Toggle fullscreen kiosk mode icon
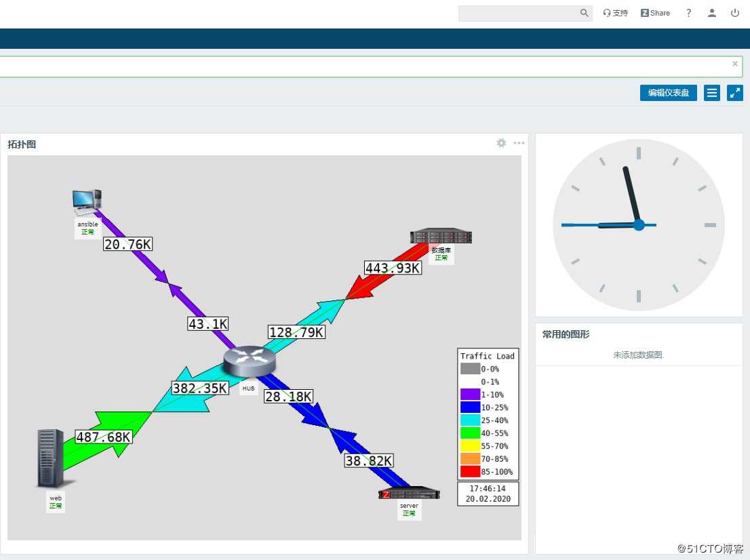 click(x=734, y=93)
